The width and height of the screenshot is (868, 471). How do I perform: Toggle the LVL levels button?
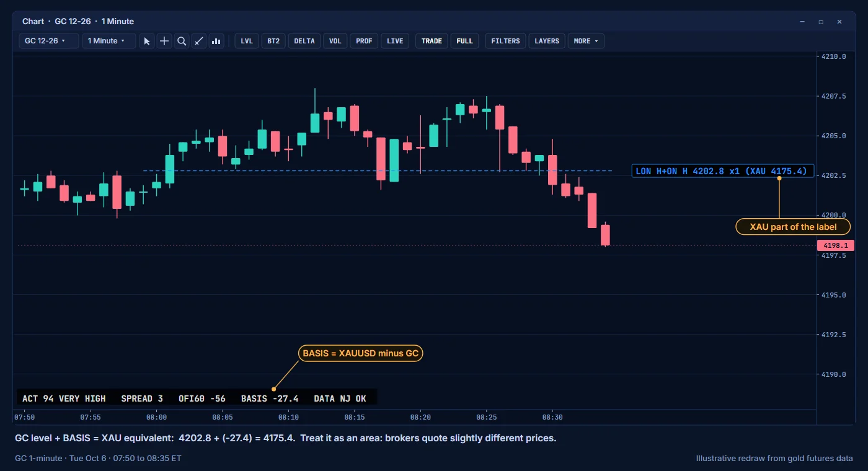tap(247, 41)
